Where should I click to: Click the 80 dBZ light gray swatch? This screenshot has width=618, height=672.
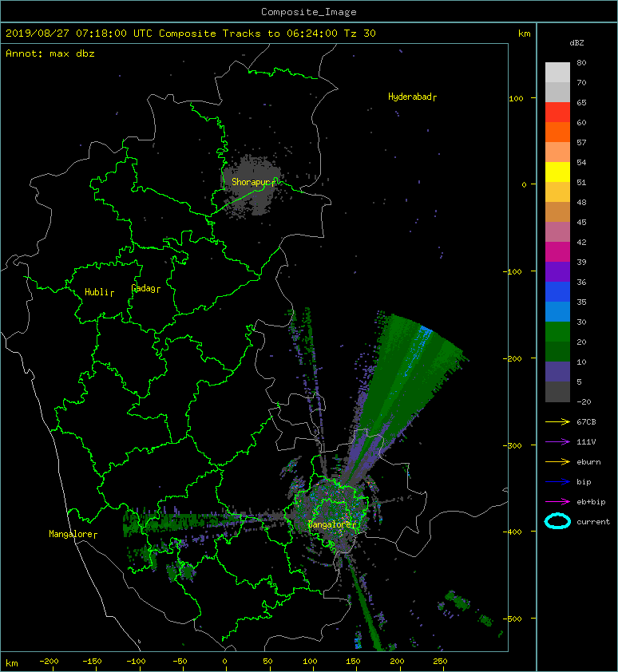pyautogui.click(x=557, y=72)
